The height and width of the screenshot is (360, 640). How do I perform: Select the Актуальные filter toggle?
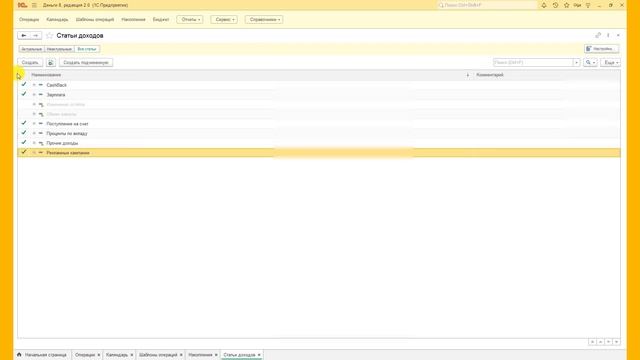[x=31, y=49]
